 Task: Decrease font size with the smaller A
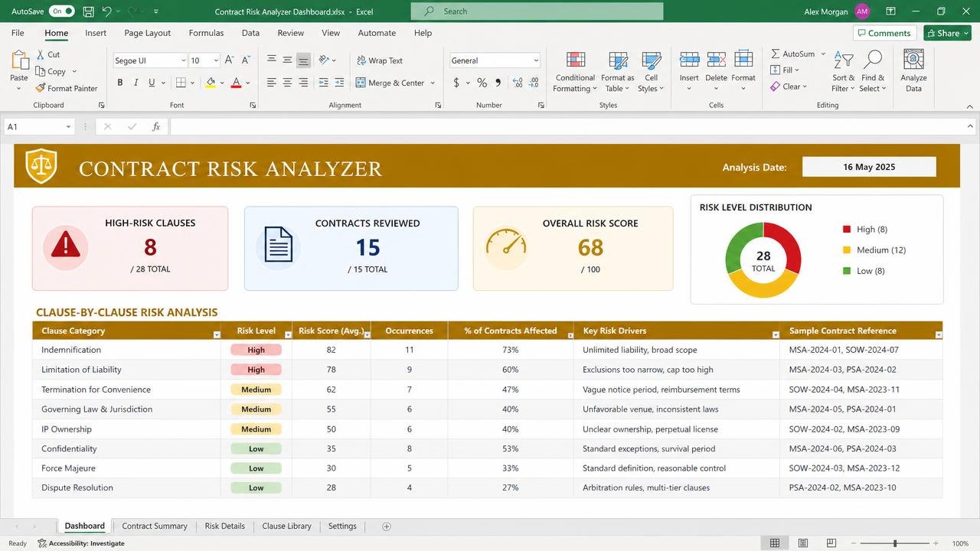(x=246, y=60)
